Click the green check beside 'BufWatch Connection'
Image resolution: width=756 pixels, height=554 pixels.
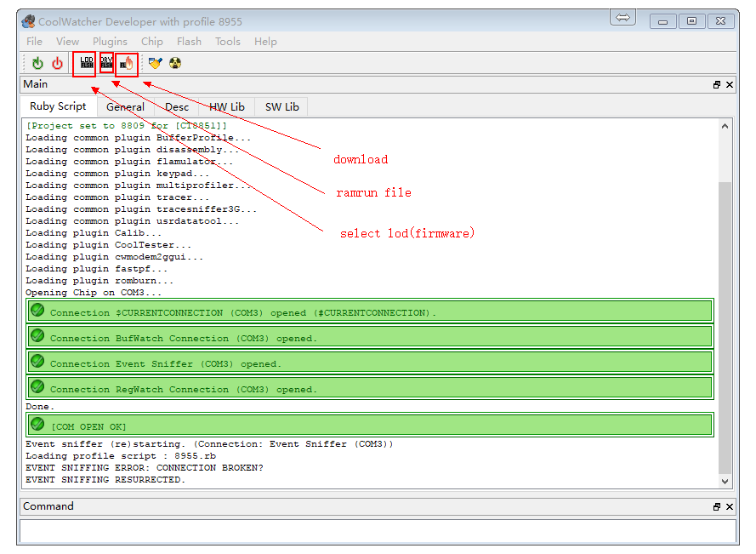coord(37,336)
